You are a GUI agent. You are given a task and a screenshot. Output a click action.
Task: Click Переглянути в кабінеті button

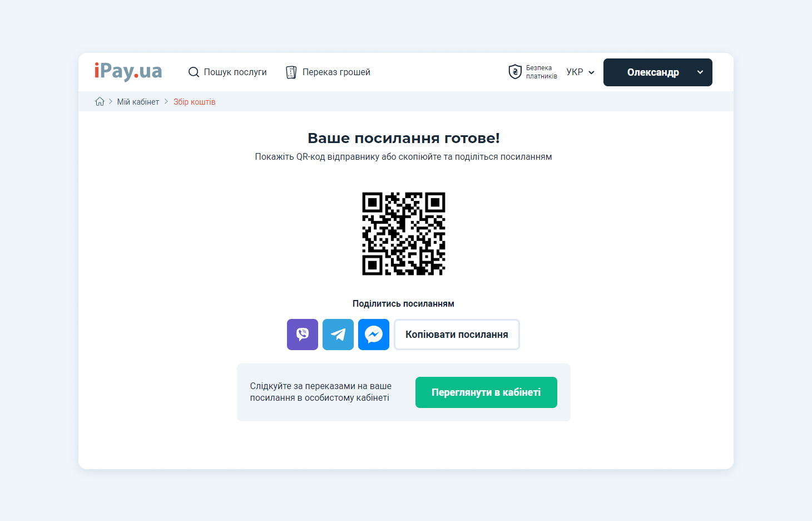click(x=486, y=392)
